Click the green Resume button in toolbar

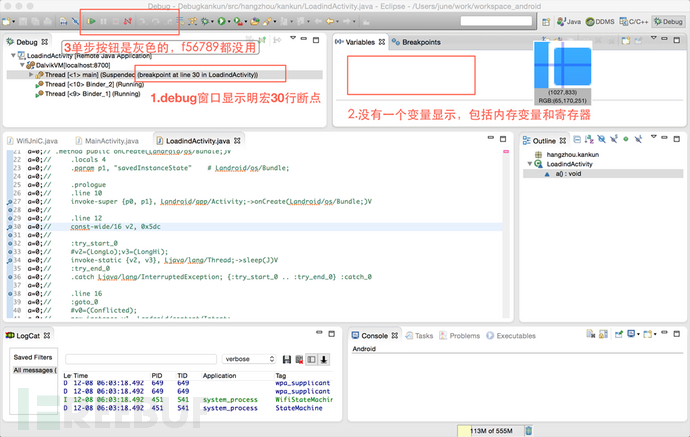pos(92,20)
